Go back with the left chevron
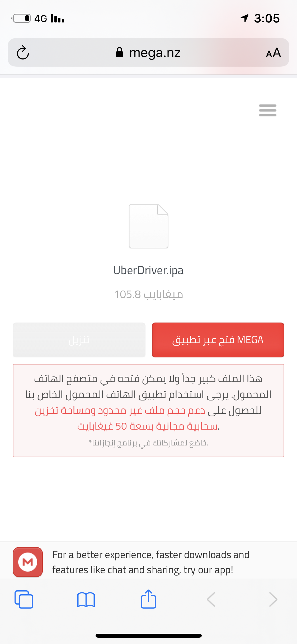 (211, 599)
